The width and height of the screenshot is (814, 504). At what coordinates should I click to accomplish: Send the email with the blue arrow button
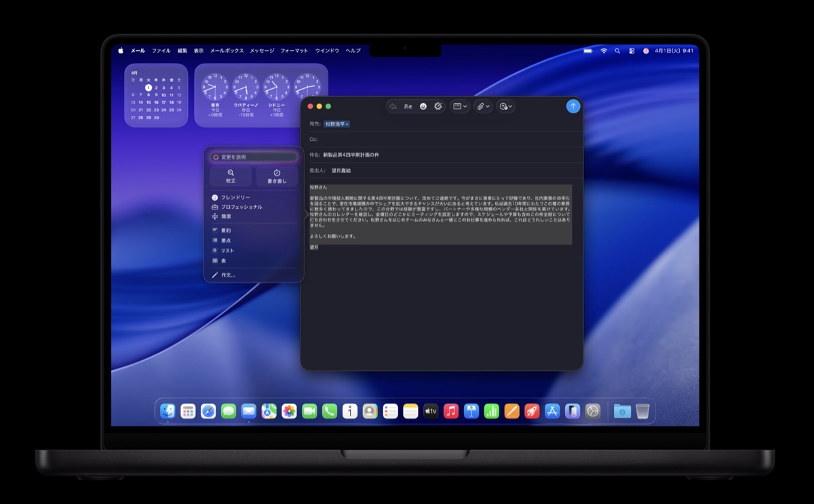tap(573, 106)
